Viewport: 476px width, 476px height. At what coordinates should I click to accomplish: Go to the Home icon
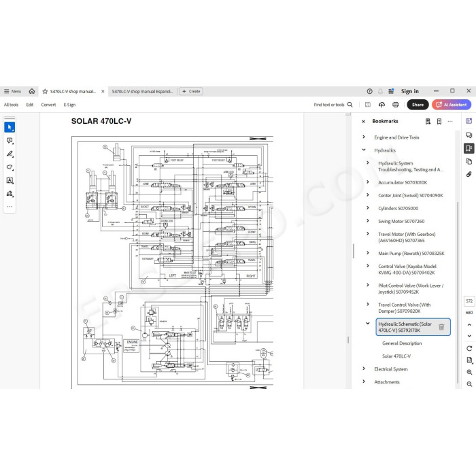[31, 91]
